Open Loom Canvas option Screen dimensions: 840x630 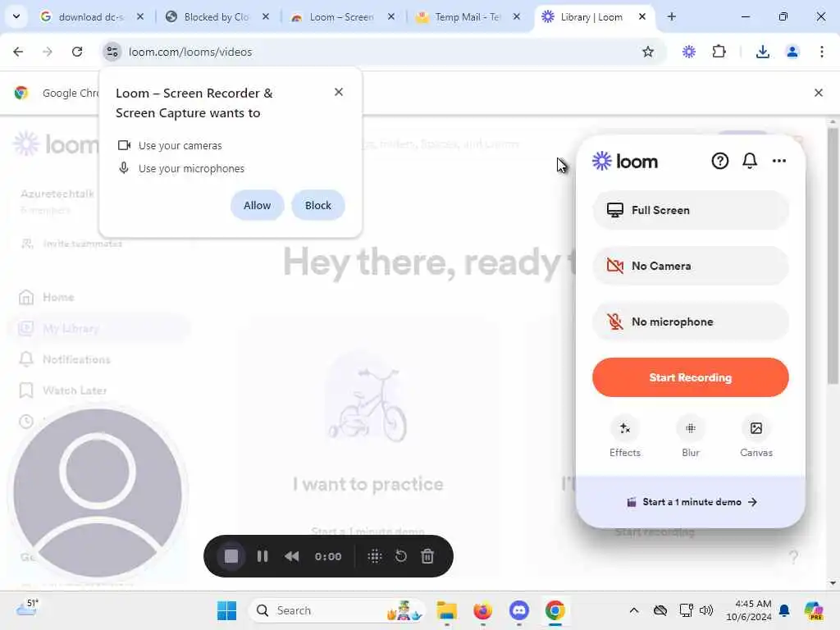(756, 437)
